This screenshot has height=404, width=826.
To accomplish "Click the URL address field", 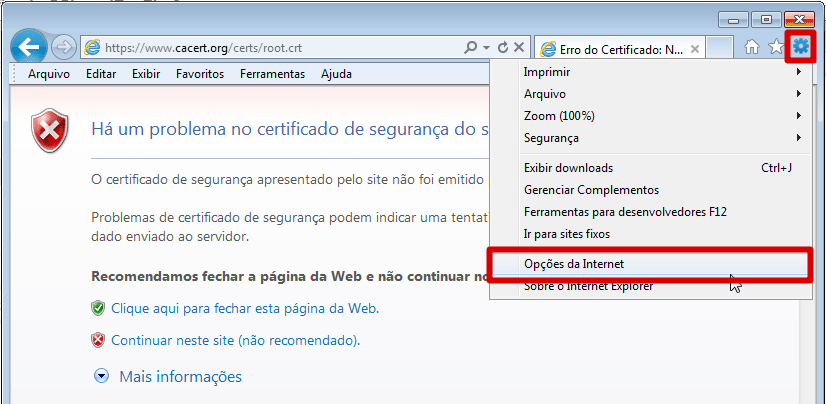I will 280,47.
